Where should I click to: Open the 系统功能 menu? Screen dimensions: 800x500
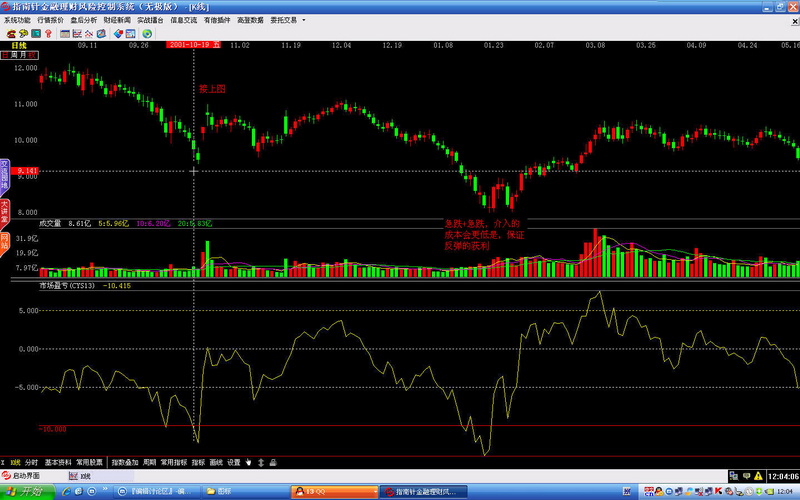[17, 19]
